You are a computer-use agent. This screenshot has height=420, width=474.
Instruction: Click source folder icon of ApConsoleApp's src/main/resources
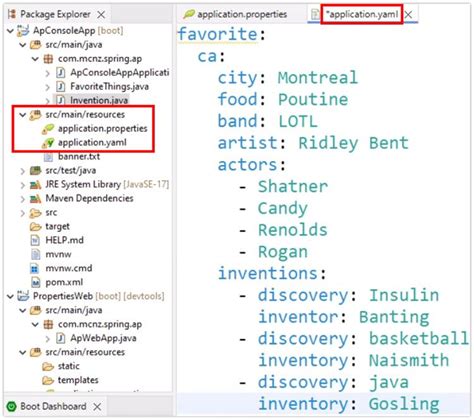35,115
